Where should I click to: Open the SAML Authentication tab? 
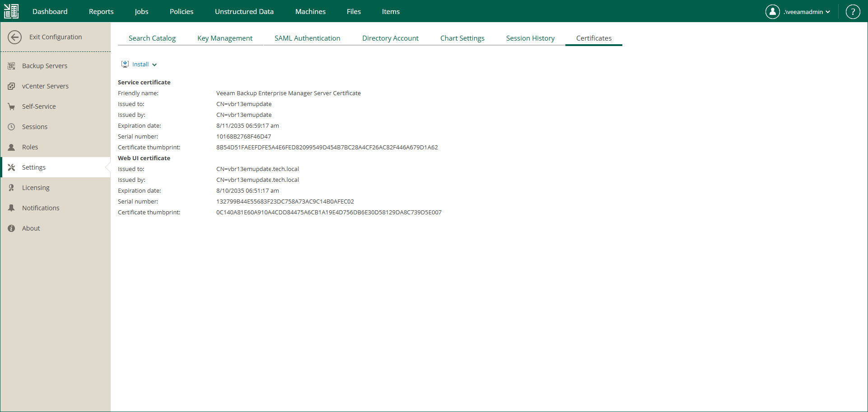[x=307, y=38]
